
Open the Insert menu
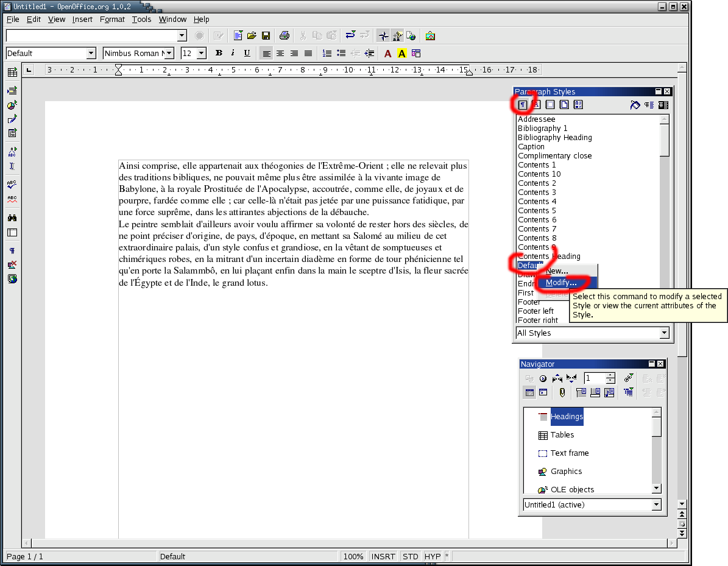point(82,19)
